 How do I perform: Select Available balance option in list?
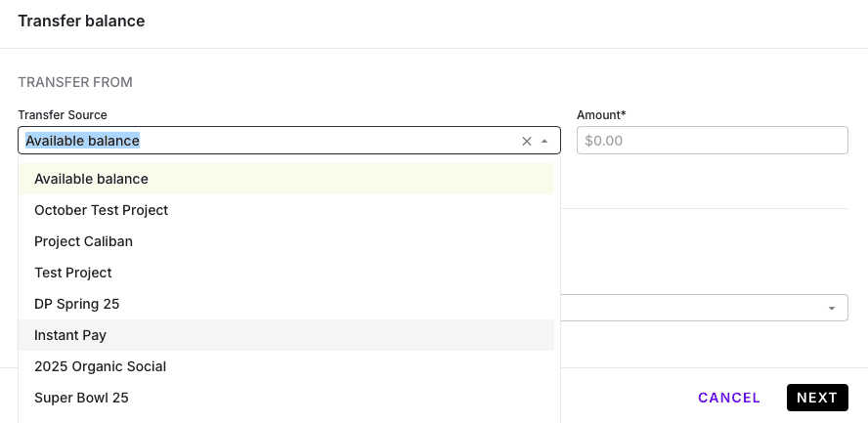[286, 179]
